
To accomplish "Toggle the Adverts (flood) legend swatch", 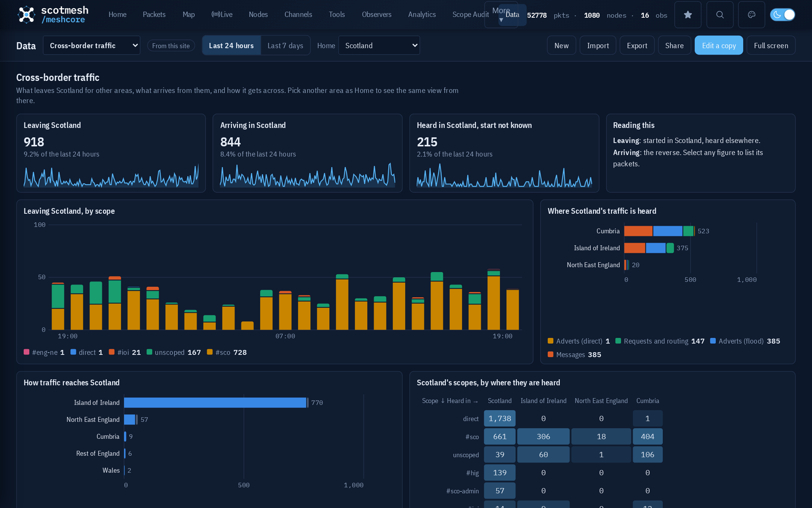I will [713, 341].
